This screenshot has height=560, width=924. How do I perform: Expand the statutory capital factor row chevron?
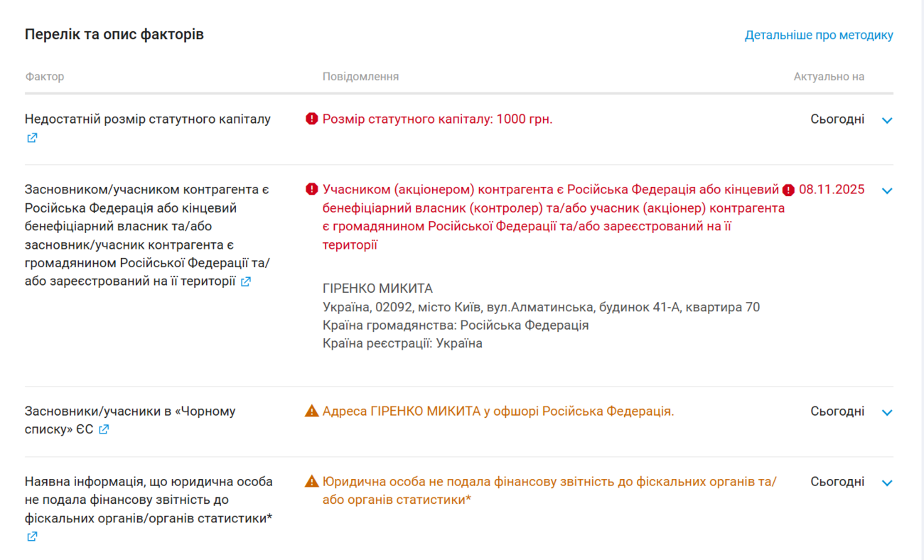tap(887, 120)
